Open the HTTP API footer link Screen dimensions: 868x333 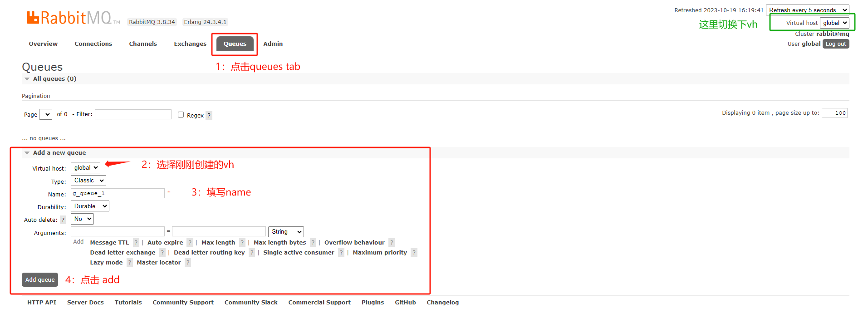click(42, 302)
